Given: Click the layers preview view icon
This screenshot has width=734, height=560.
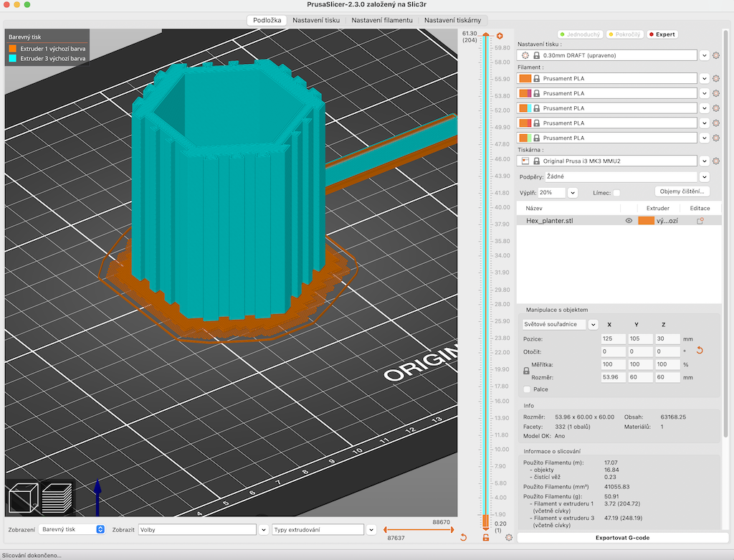Looking at the screenshot, I should 57,498.
